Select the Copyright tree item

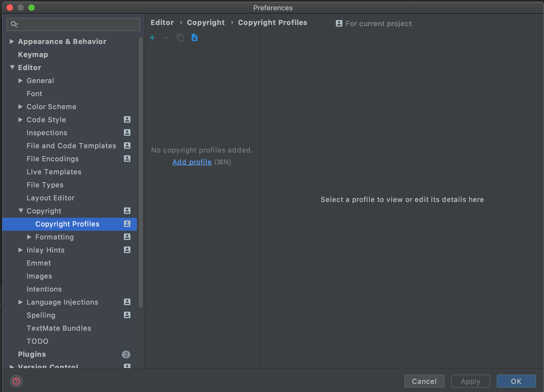43,211
